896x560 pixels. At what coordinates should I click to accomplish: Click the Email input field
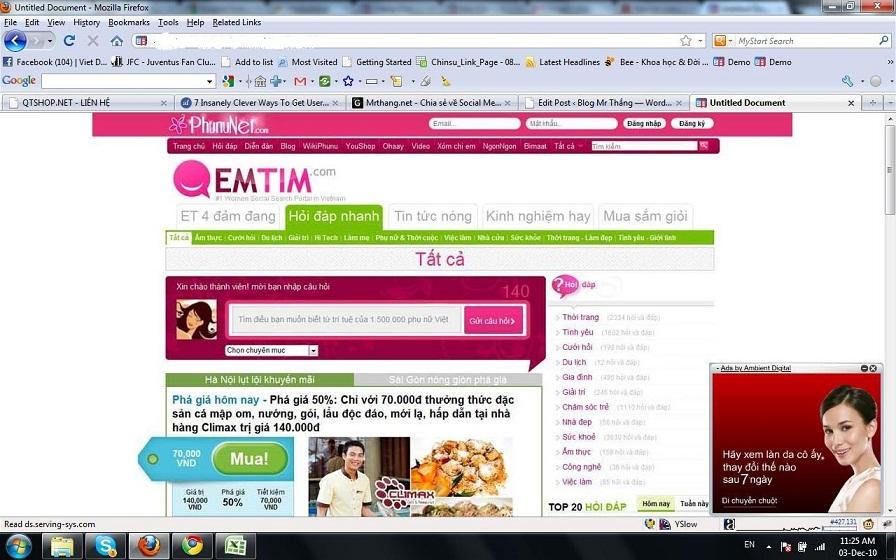point(474,123)
